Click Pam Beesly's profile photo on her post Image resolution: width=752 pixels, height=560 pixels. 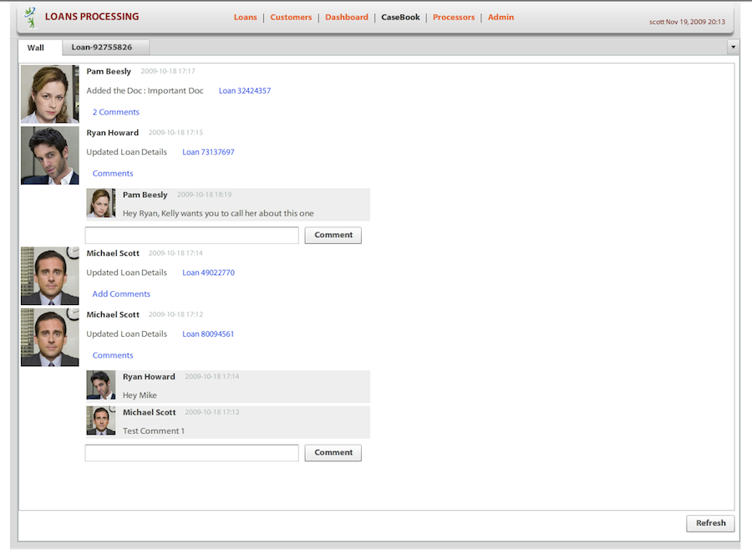click(x=50, y=94)
